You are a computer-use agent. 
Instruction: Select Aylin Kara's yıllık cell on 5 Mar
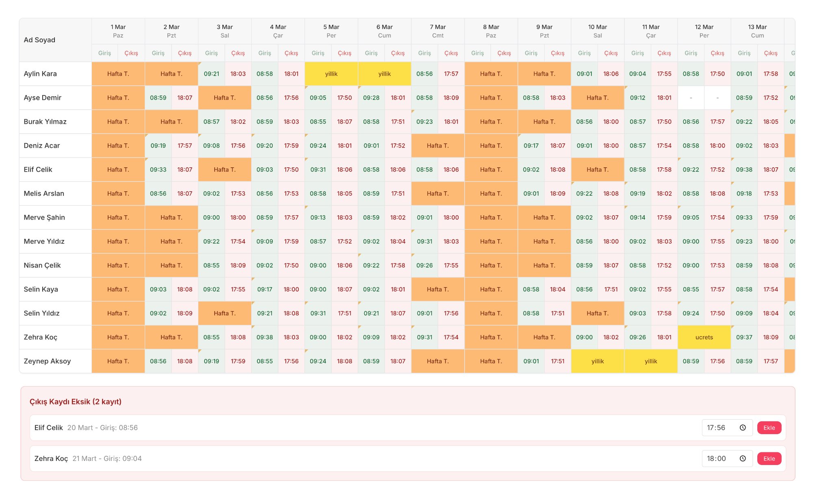331,74
